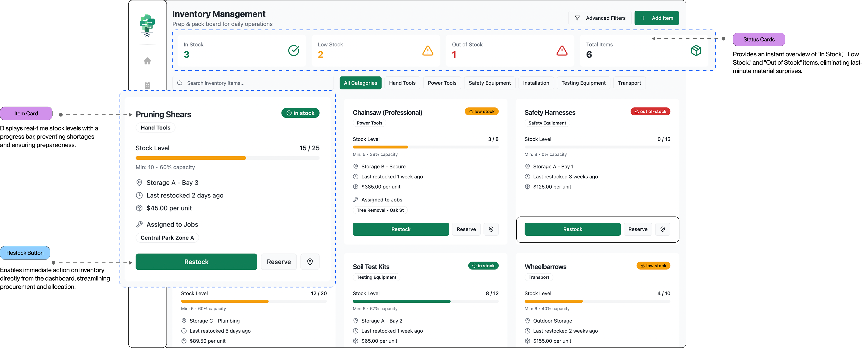Viewport: 868px width, 348px height.
Task: Click the package icon beside $65.00 per unit
Action: pos(356,341)
